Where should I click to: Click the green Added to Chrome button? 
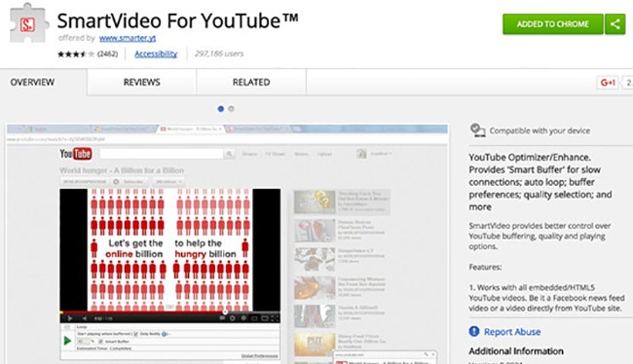pos(553,24)
